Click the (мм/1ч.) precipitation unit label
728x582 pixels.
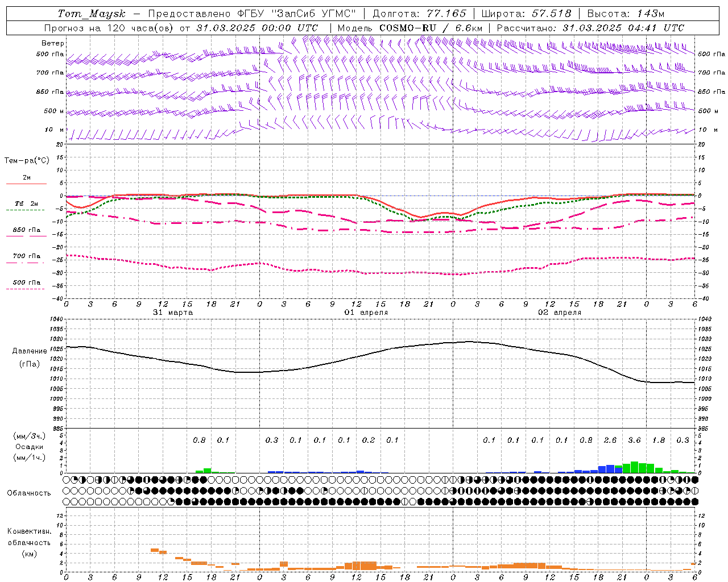(30, 458)
